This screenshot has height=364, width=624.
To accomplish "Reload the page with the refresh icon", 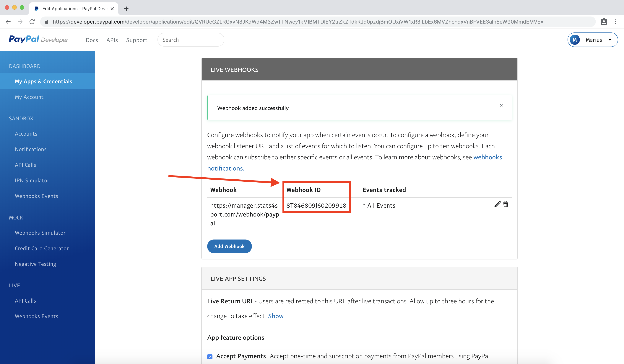I will click(32, 22).
